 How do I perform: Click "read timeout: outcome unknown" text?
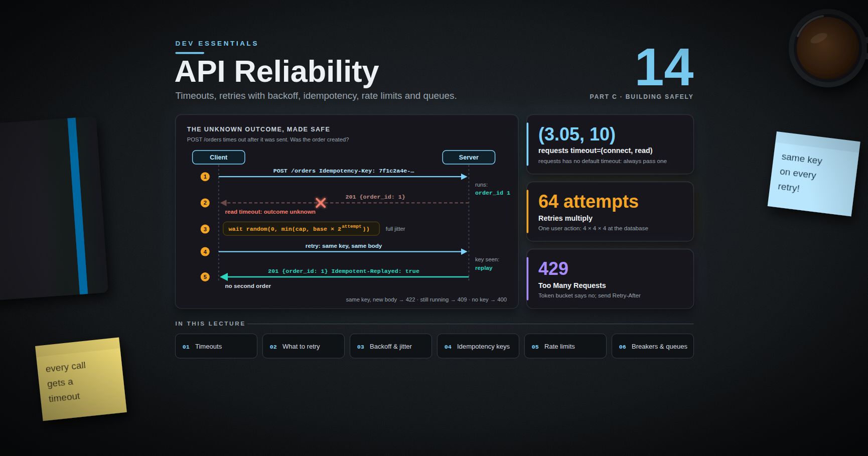pyautogui.click(x=270, y=212)
